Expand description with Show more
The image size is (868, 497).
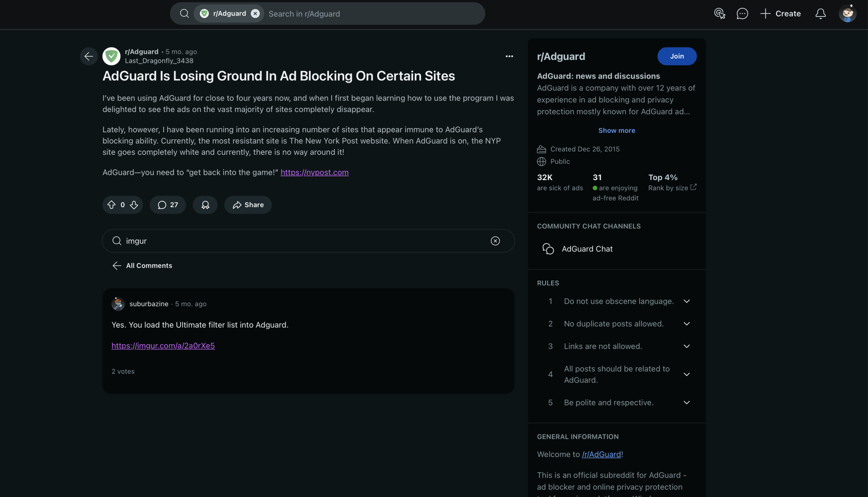point(617,131)
